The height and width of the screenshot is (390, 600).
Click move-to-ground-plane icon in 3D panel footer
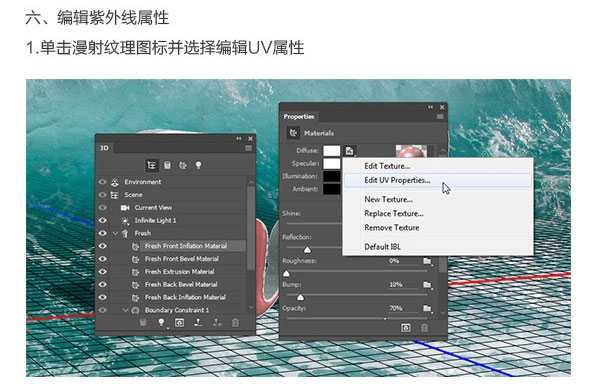(198, 323)
